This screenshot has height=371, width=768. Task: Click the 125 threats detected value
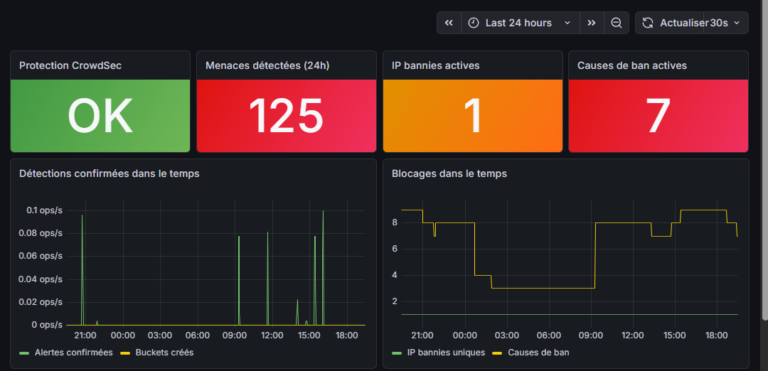click(x=286, y=116)
